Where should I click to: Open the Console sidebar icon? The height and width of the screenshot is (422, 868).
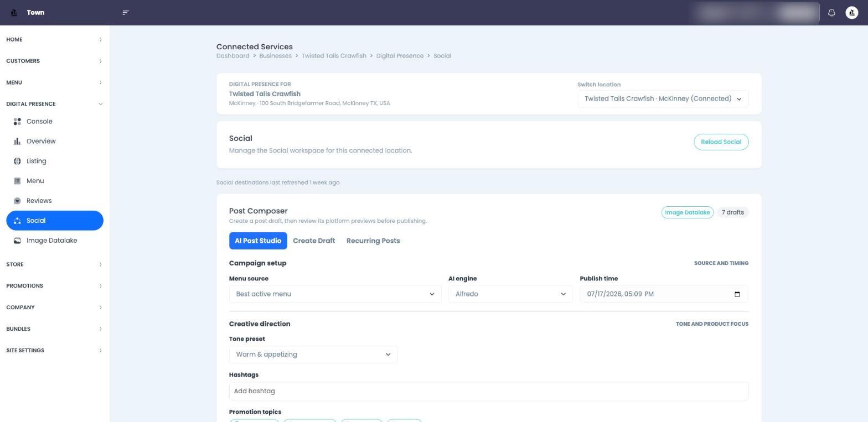point(17,122)
